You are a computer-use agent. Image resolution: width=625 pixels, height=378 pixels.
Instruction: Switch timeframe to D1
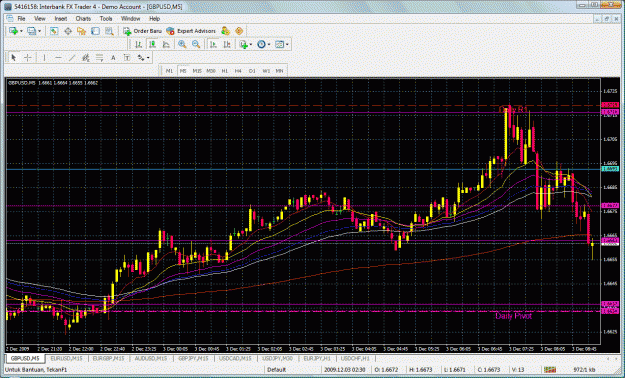point(252,71)
